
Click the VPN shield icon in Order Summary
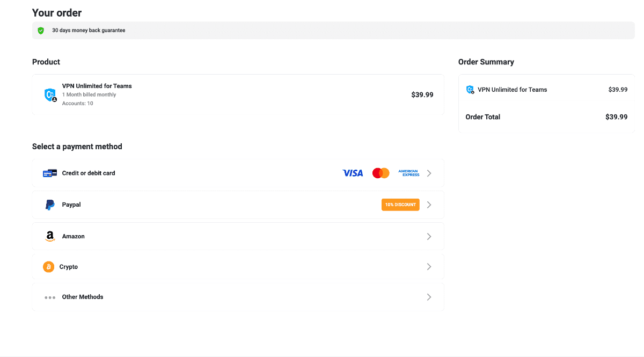(470, 90)
